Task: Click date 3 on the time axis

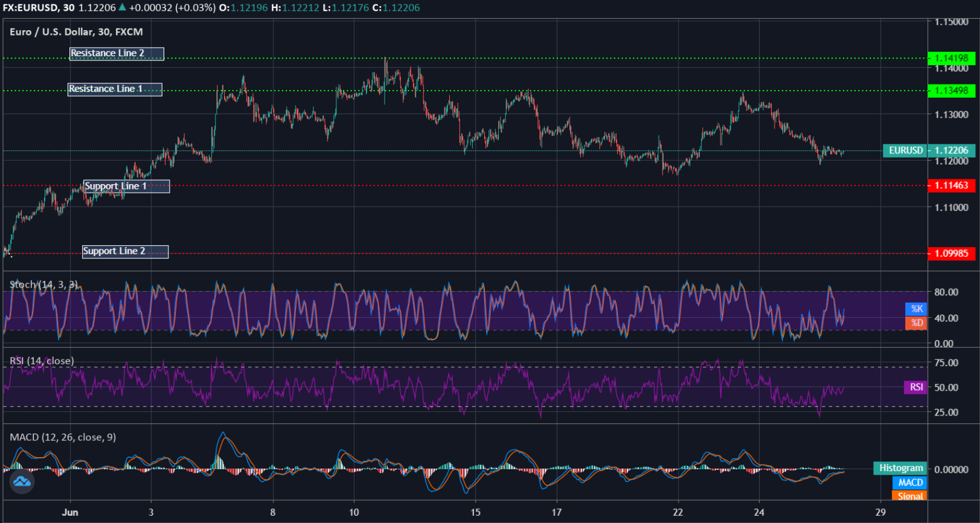Action: (x=151, y=512)
